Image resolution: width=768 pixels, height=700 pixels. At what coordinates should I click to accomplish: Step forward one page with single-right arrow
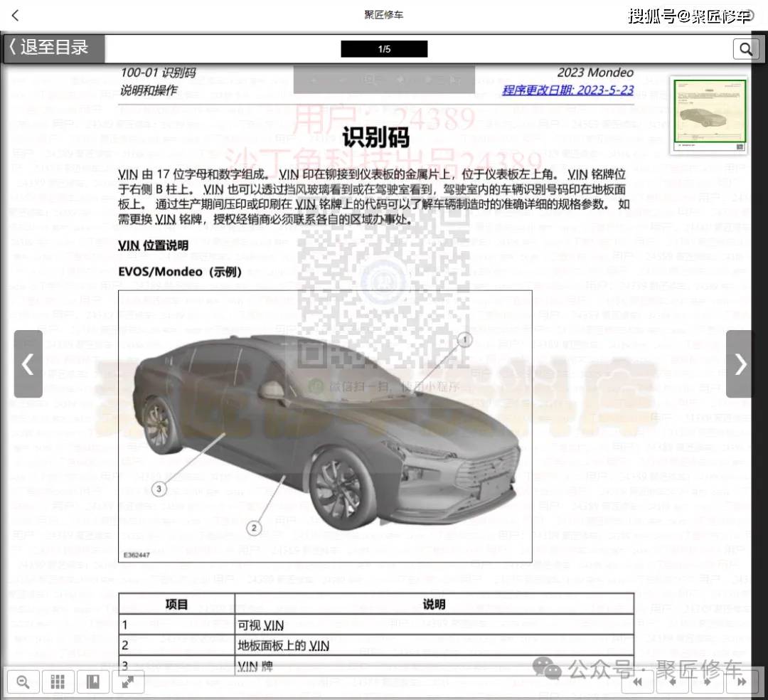tap(707, 682)
